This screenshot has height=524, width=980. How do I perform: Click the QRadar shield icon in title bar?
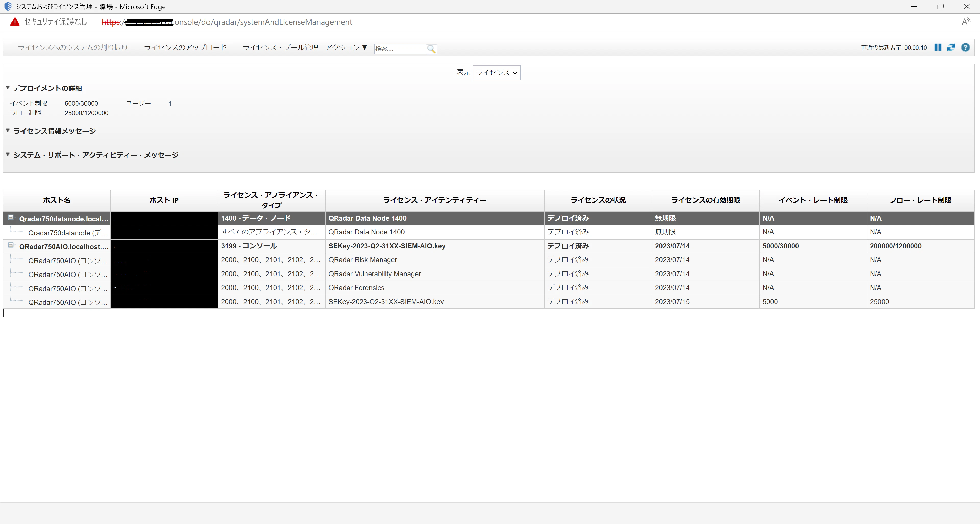click(x=8, y=6)
